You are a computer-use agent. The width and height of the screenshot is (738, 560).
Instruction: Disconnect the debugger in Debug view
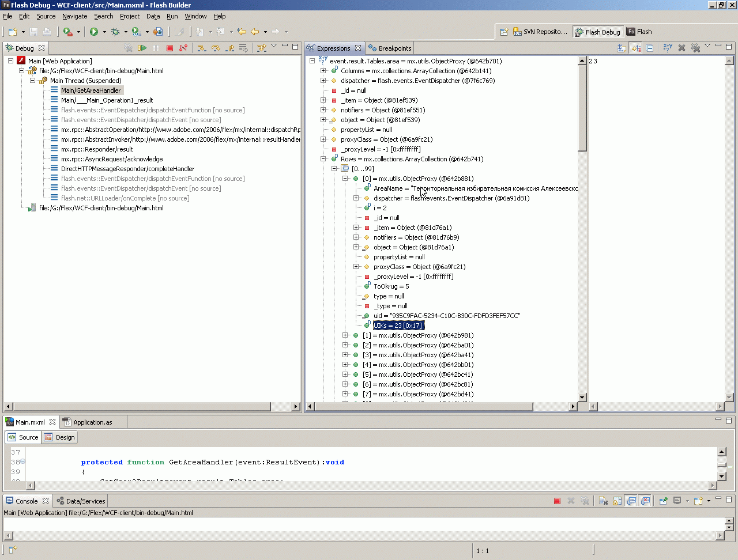click(x=183, y=48)
